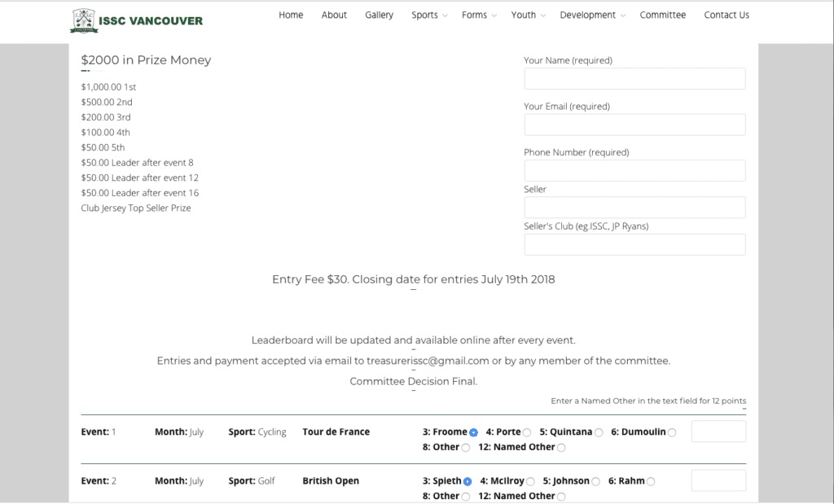Click the '$500.00 2nd' prize line

pos(107,102)
